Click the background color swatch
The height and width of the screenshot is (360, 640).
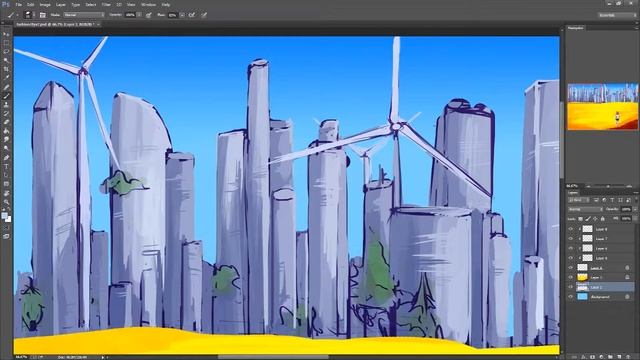9,220
